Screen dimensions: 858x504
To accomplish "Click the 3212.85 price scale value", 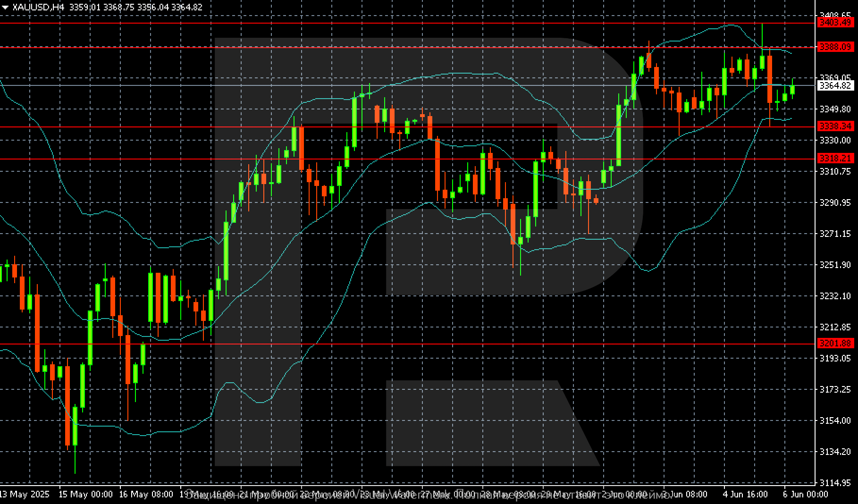I will [x=835, y=327].
